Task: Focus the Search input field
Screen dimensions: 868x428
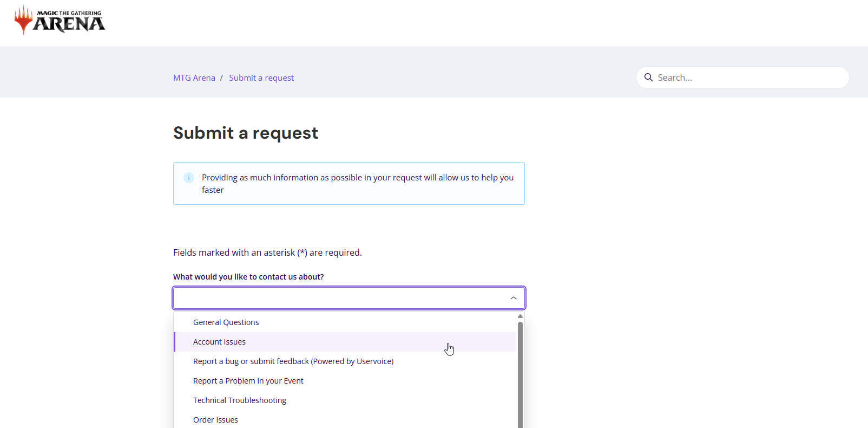Action: (742, 77)
